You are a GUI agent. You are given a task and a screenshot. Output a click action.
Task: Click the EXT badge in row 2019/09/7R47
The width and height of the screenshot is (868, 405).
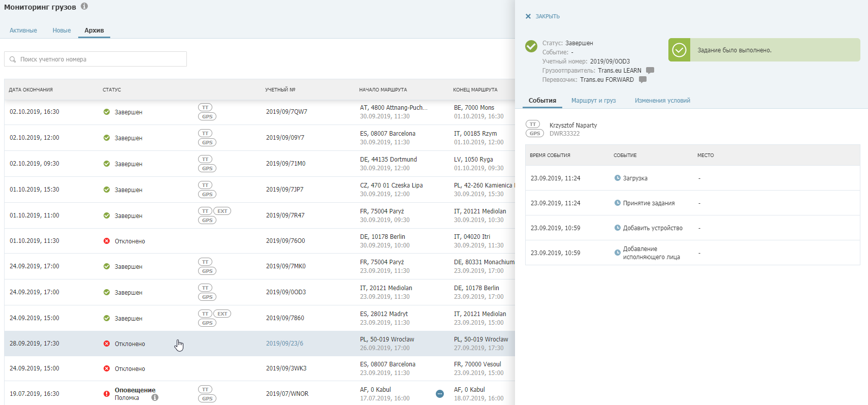point(222,211)
